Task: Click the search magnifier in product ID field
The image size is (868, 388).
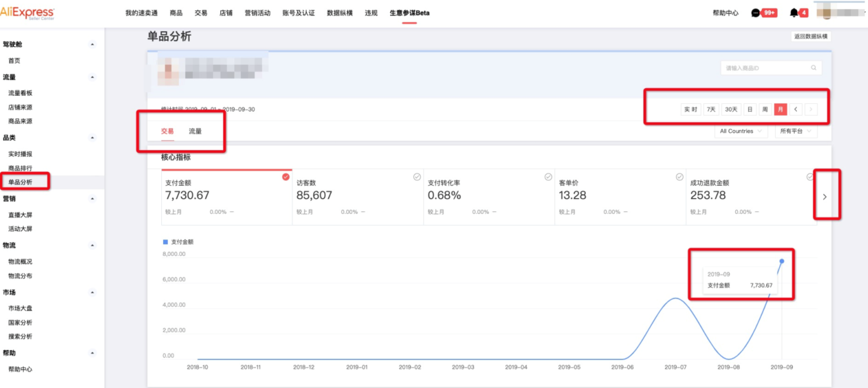Action: pos(814,68)
